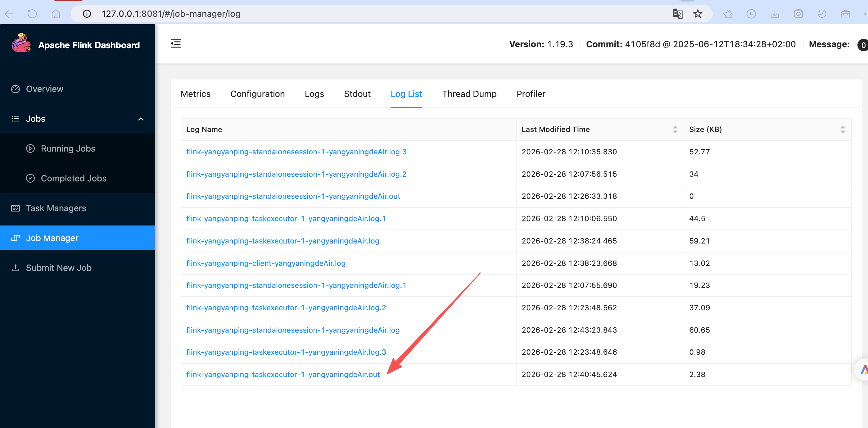Open flink-yangyanping-taskexecutor-1-yangyaningdeAir.out log

283,374
